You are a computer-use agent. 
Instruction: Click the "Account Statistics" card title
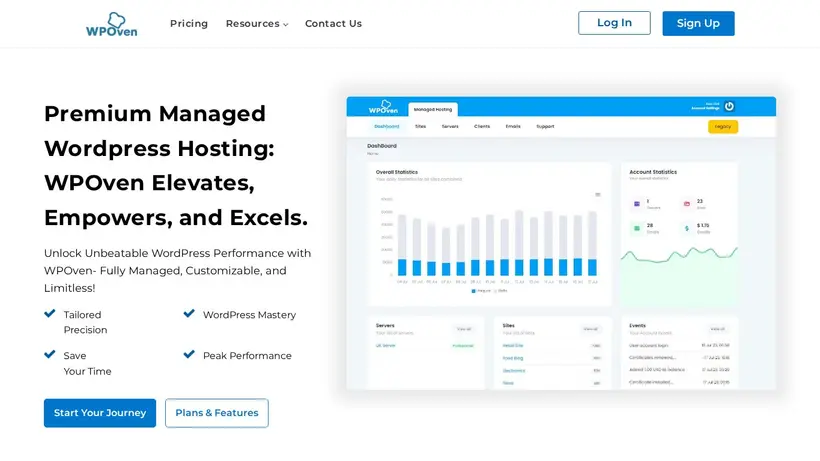point(653,172)
